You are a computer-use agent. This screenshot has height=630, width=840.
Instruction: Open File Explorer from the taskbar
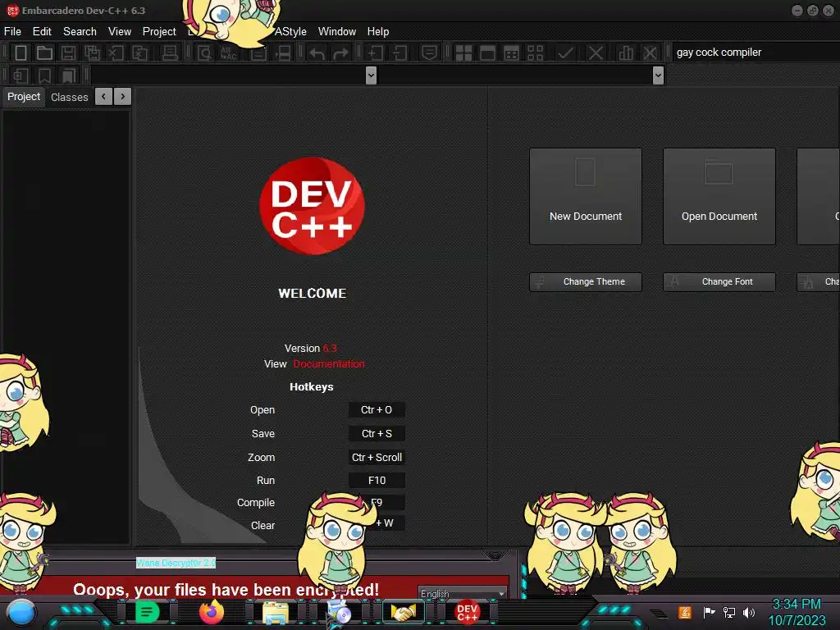click(276, 612)
